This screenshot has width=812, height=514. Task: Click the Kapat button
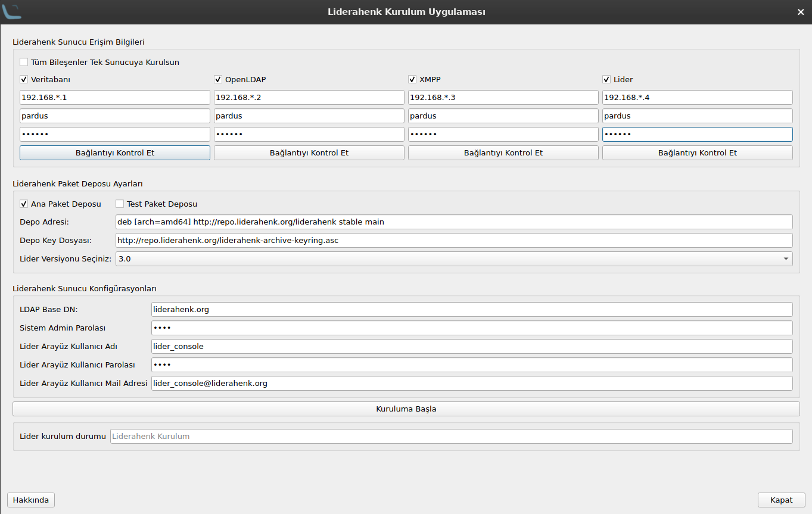pos(782,500)
